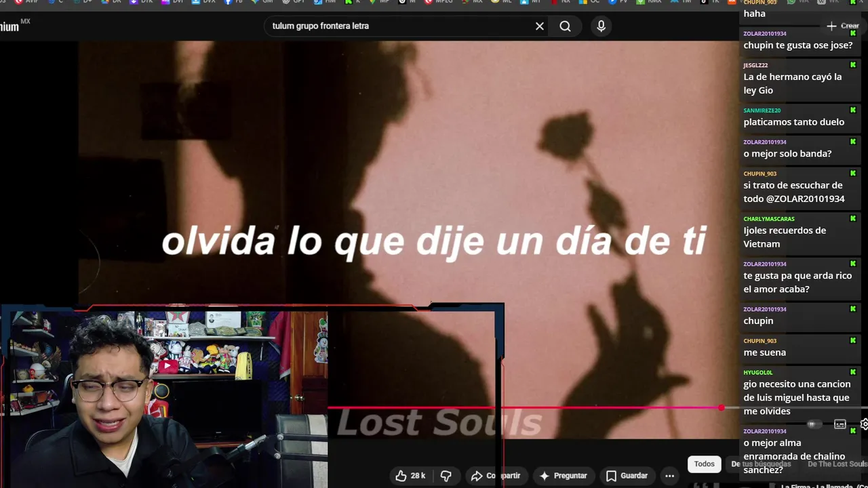This screenshot has width=868, height=488.
Task: Click the Kick badge beside HYUGOL0L
Action: (853, 372)
